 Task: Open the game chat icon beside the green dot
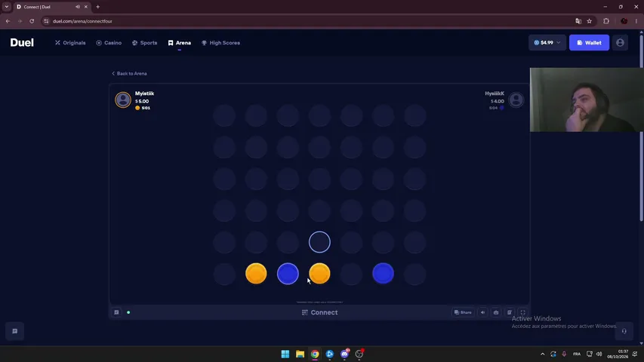coord(116,312)
